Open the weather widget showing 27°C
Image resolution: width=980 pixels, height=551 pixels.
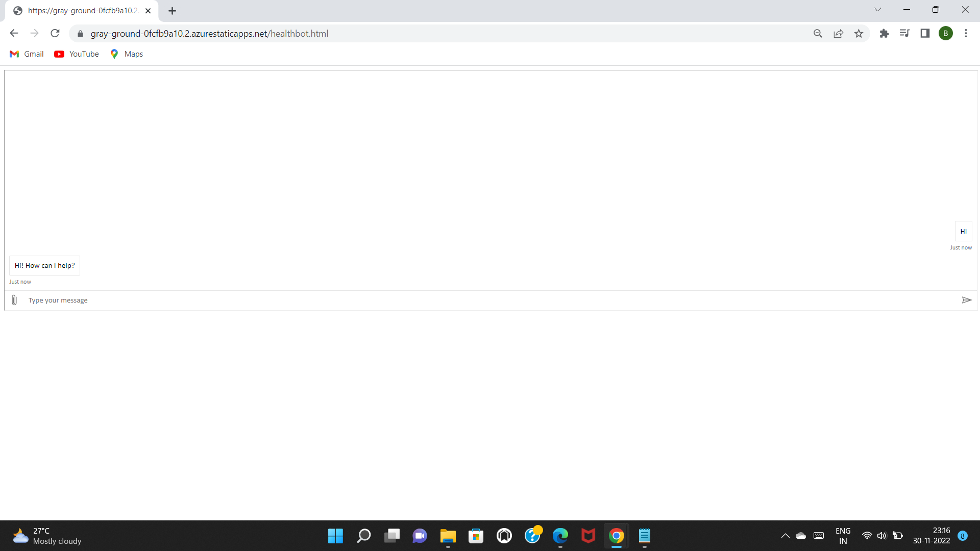(47, 536)
